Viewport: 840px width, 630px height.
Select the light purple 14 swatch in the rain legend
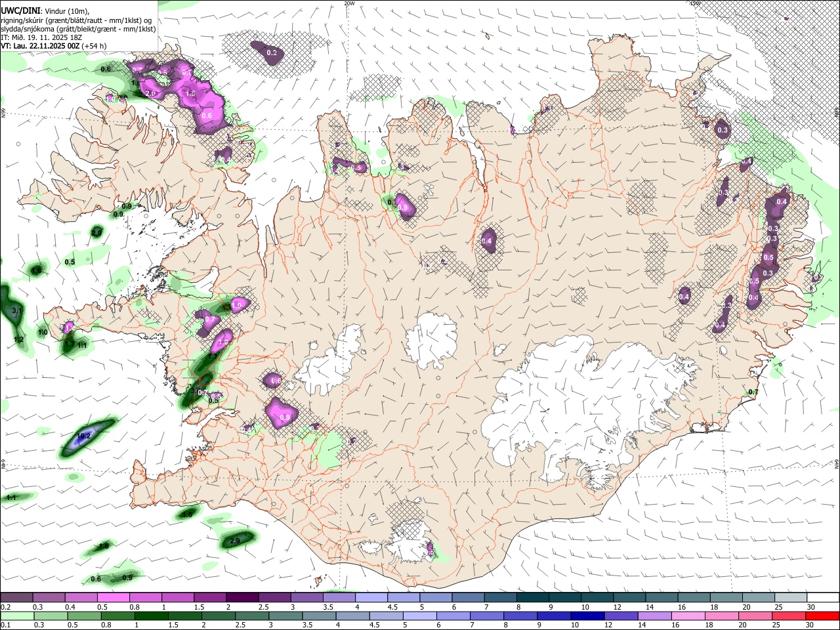654,615
